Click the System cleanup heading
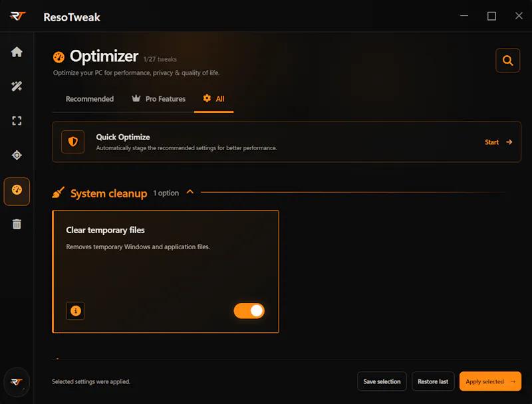532x404 pixels. (108, 193)
